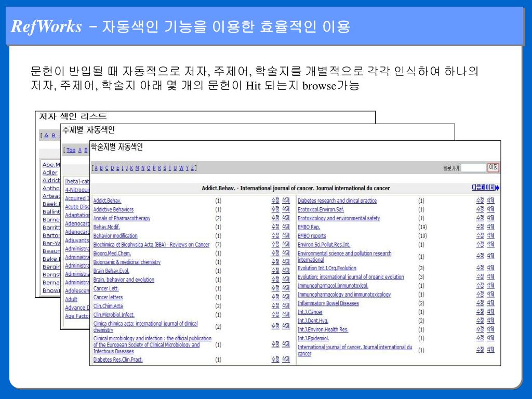Open [beta]-cat... subject in subject index window

[x=77, y=181]
